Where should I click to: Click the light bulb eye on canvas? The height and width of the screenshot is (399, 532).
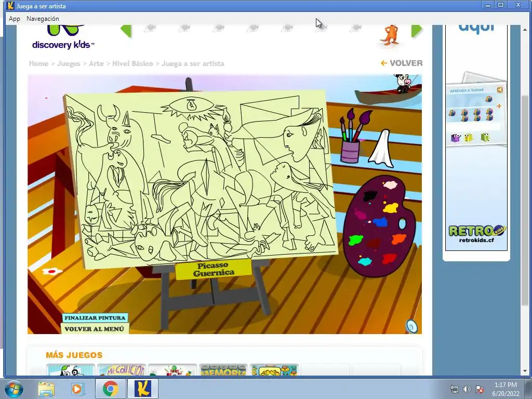[x=192, y=106]
